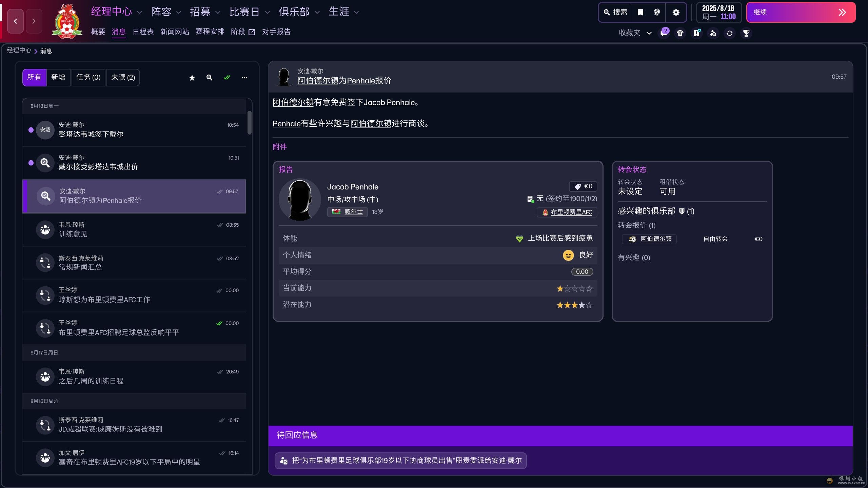Click the delegate responsibility to 安迪·戴尔 button
The image size is (868, 488).
pos(400,461)
